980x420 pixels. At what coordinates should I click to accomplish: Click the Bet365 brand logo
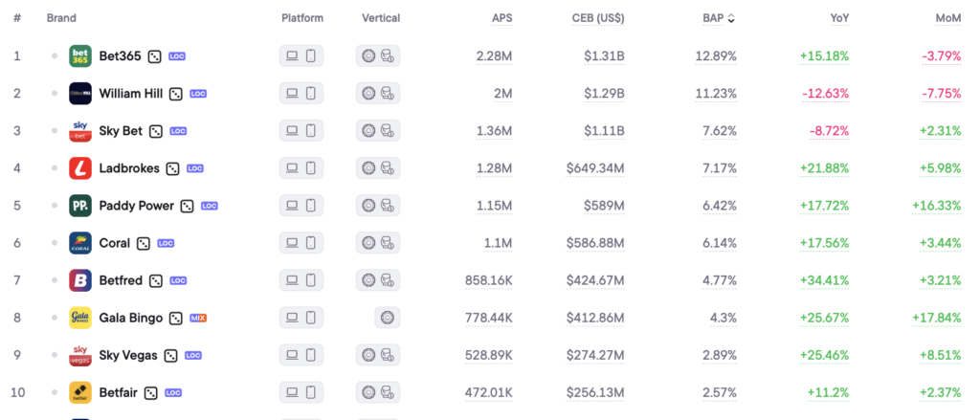(80, 56)
